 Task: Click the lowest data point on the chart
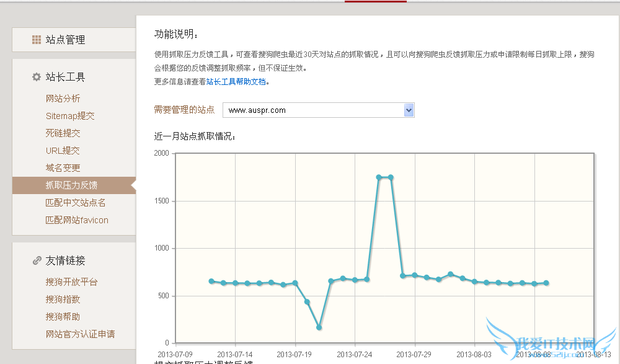coord(319,327)
